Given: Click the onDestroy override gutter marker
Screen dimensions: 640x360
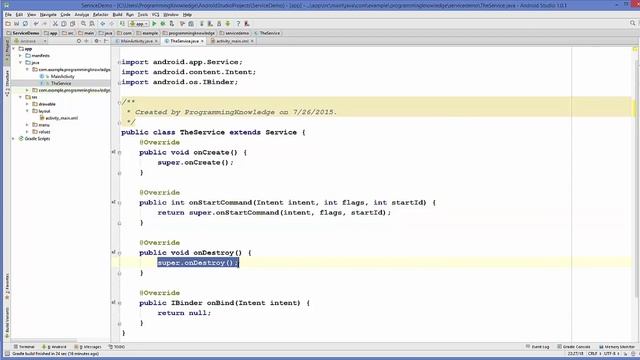Looking at the screenshot, I should pos(114,253).
